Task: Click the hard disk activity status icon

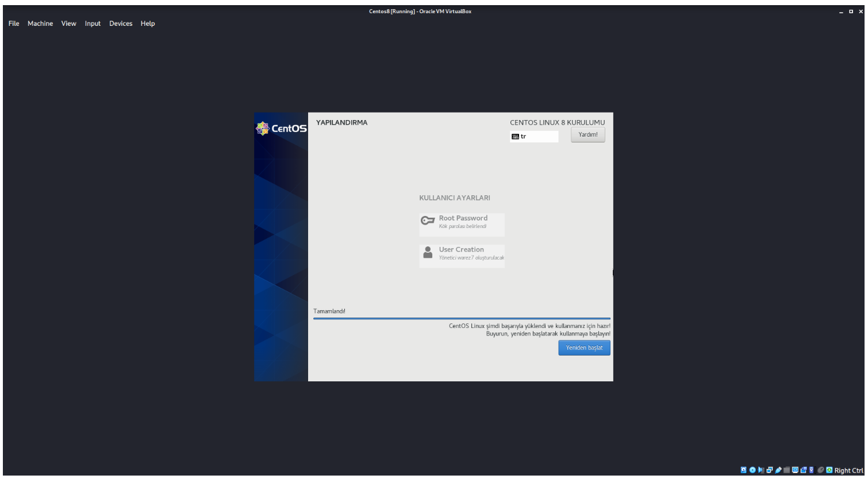Action: click(x=744, y=470)
